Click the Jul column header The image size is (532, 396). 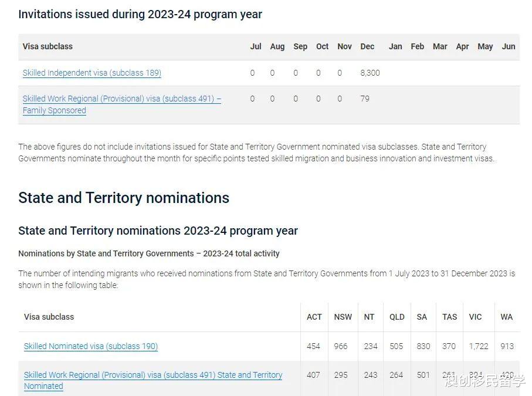click(256, 46)
